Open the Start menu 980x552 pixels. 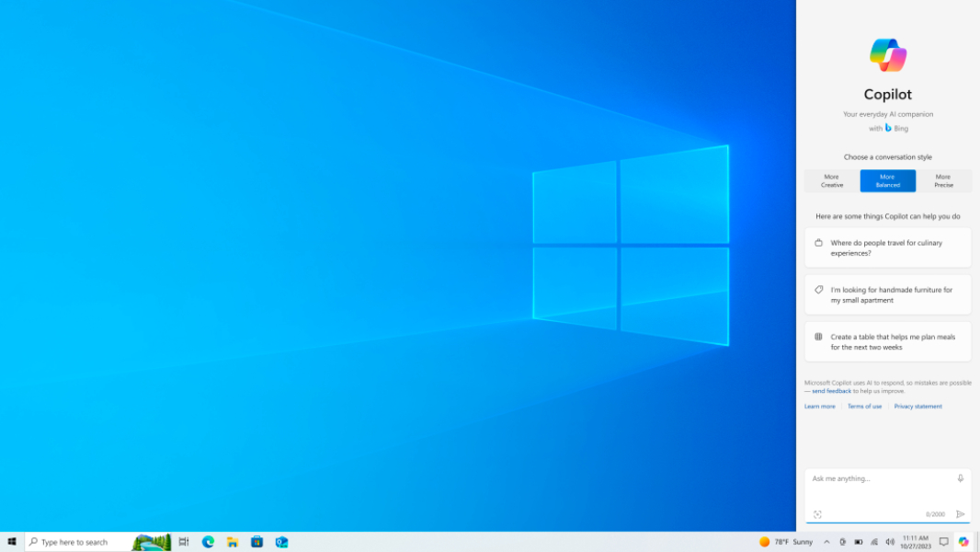[x=12, y=542]
